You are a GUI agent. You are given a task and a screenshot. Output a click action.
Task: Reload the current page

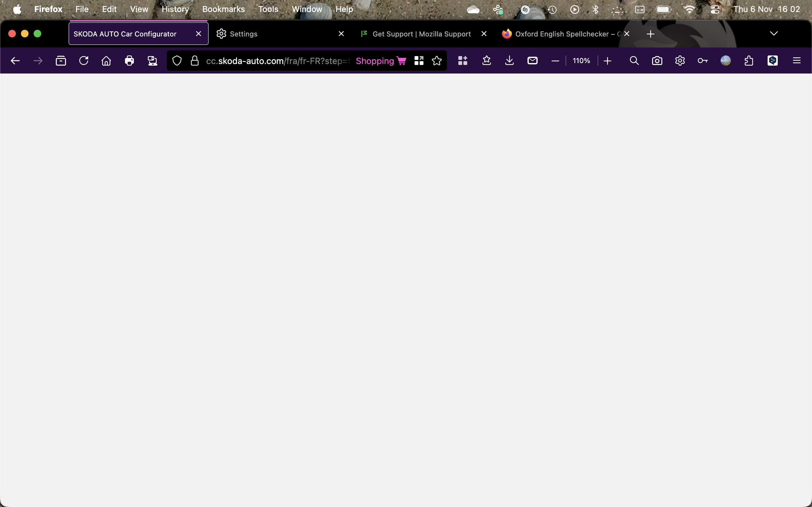tap(83, 61)
